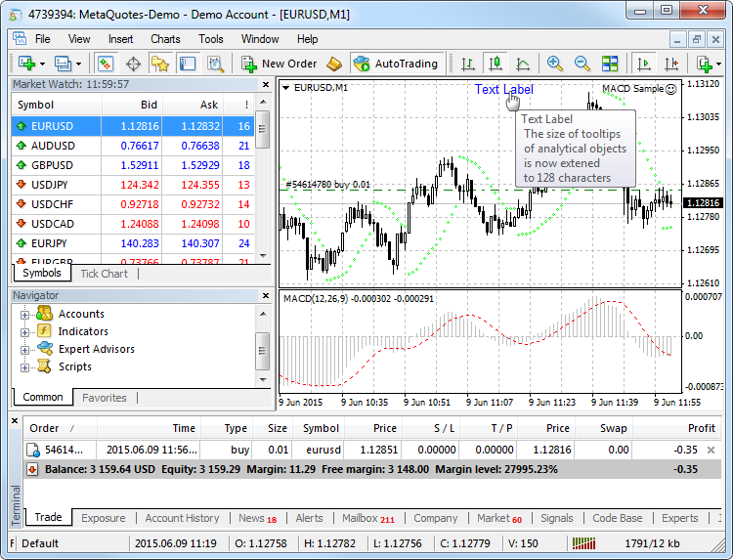Screen dimensions: 733x560
Task: Click the Data Window crosshair icon
Action: point(133,64)
